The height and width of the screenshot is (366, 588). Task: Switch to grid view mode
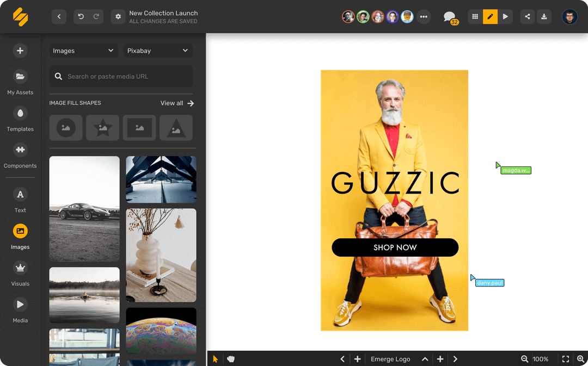(x=475, y=17)
